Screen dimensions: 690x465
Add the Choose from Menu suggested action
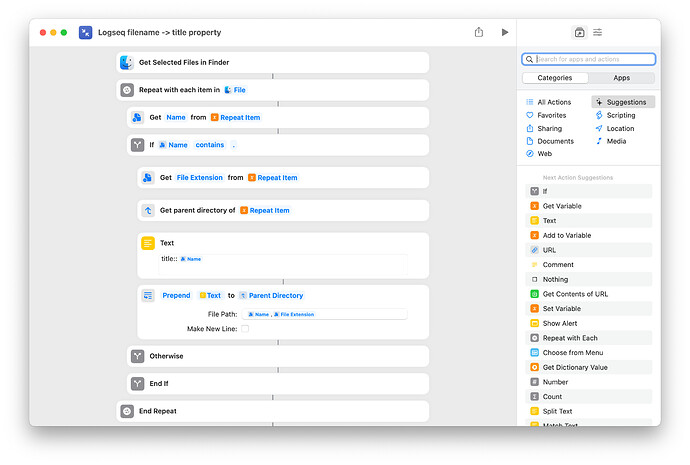pyautogui.click(x=589, y=353)
